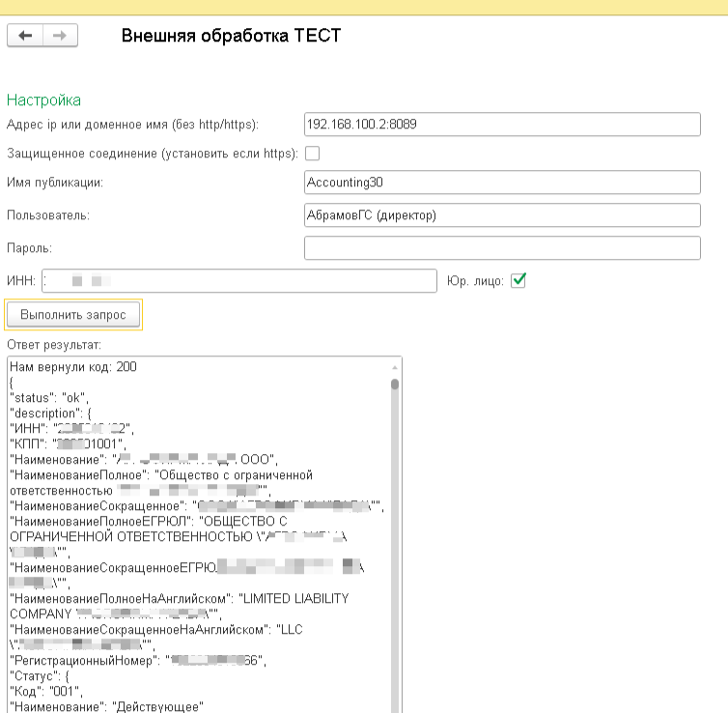Click the label Ответ результат:

click(54, 345)
